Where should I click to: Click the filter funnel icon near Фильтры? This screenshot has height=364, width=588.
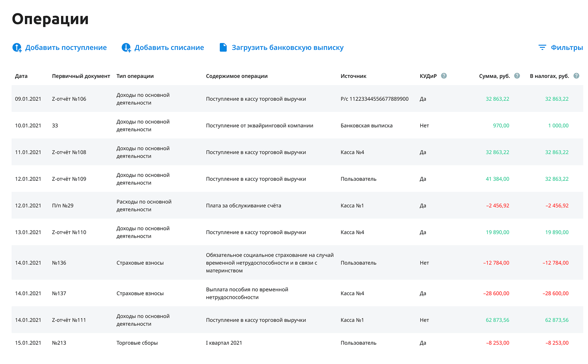(x=541, y=47)
